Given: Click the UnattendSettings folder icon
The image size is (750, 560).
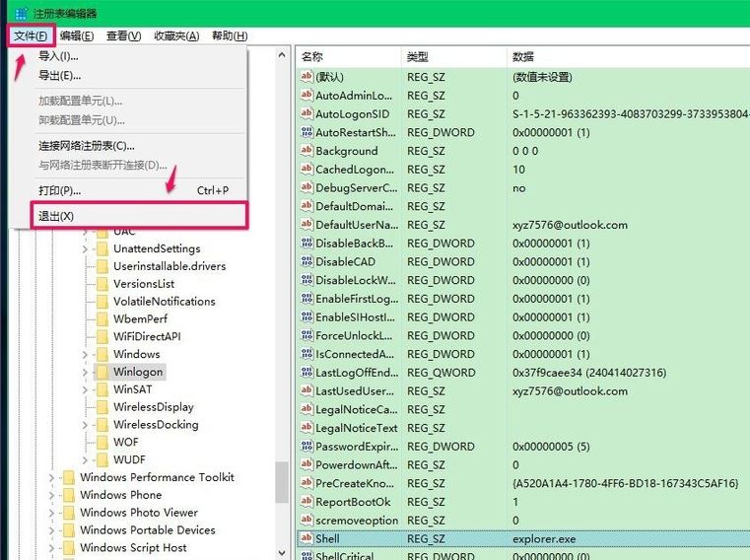Looking at the screenshot, I should click(102, 248).
